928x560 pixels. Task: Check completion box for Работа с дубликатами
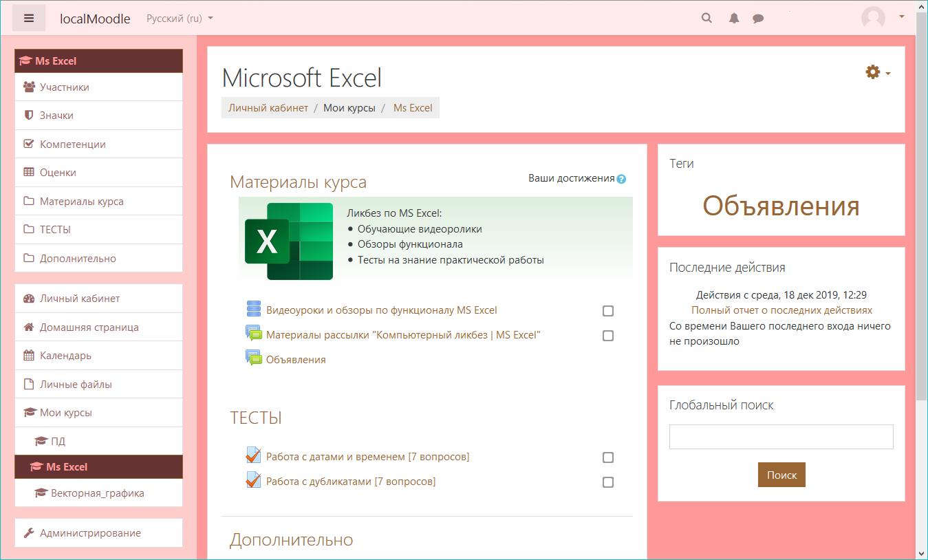(x=608, y=482)
